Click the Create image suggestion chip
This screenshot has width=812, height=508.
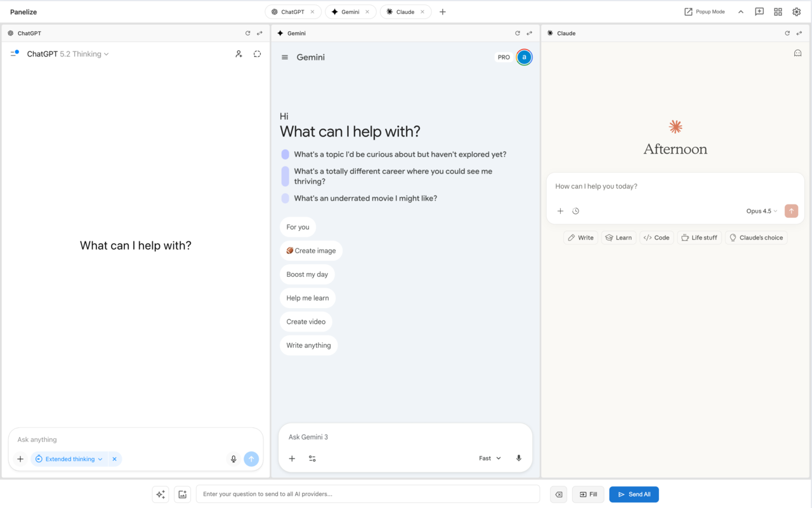(x=311, y=251)
